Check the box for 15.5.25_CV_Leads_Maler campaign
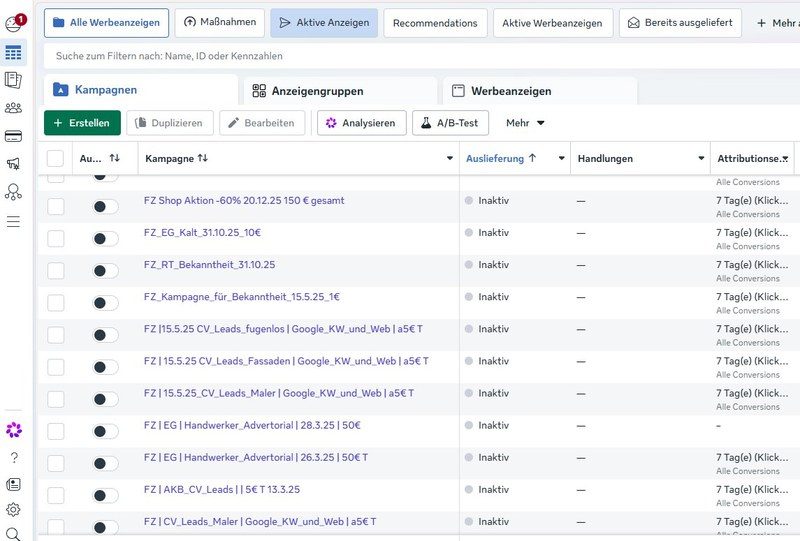Viewport: 800px width, 541px height. (56, 399)
